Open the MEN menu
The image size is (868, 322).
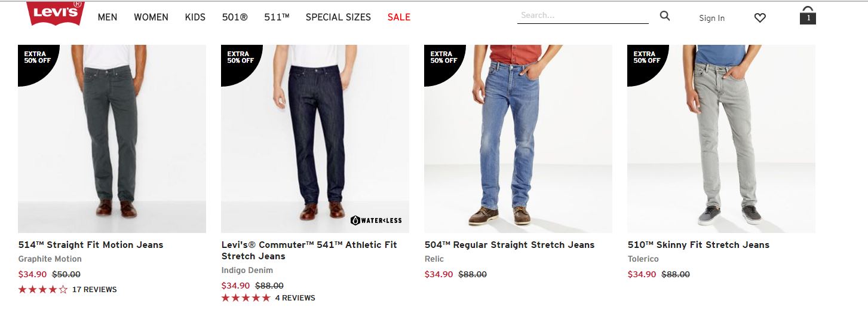(x=108, y=17)
